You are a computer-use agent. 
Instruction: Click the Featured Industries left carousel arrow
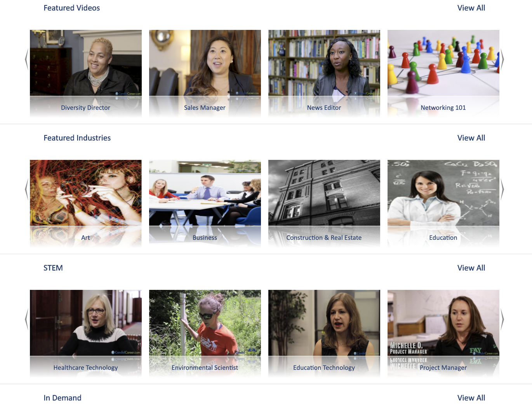click(26, 189)
